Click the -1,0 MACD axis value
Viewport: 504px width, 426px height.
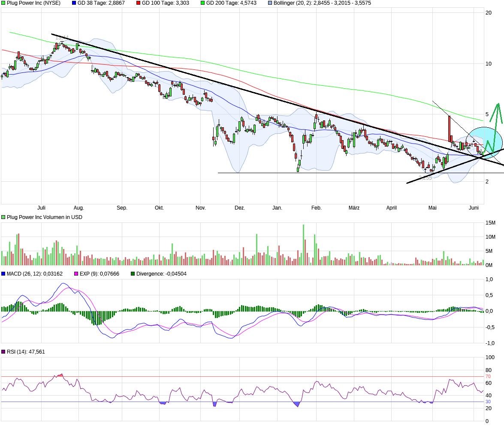coord(490,343)
